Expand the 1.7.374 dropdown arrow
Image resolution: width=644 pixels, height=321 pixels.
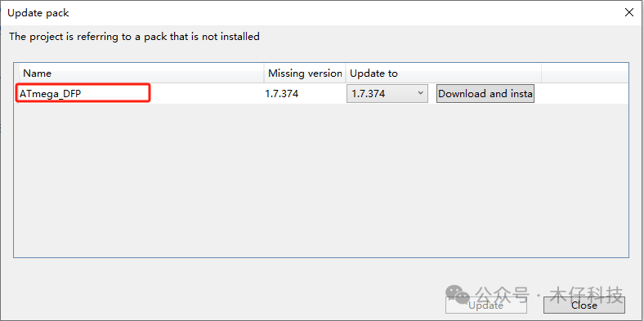[x=420, y=93]
